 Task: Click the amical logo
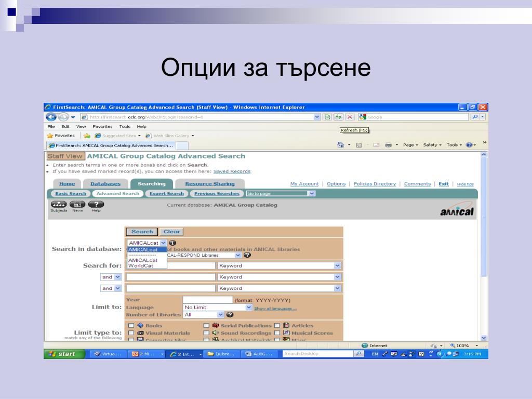(x=457, y=210)
